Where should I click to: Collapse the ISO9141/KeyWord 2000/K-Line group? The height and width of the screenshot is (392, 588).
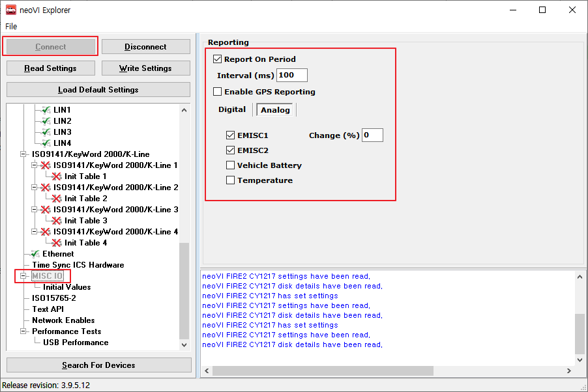23,154
